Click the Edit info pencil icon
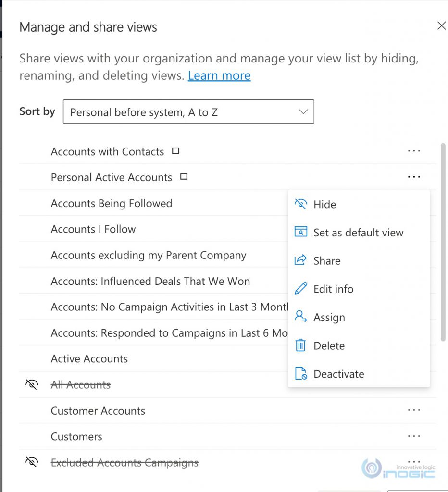The image size is (448, 492). point(300,289)
